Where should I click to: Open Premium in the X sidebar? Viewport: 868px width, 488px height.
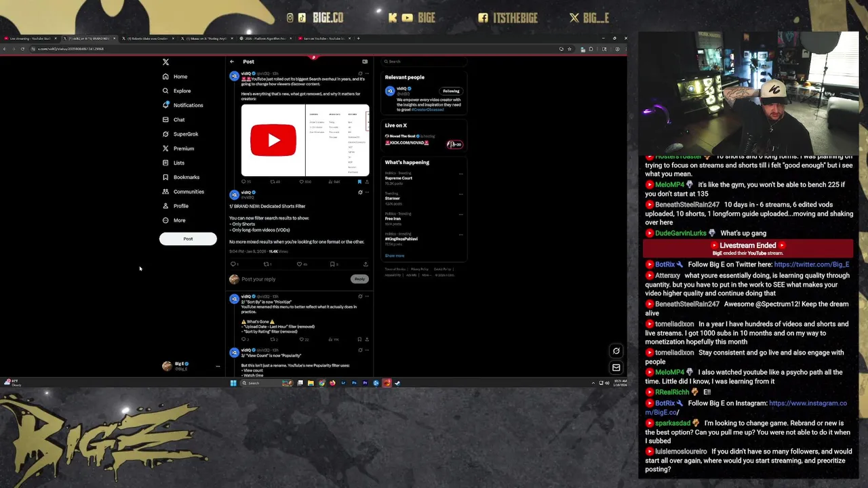178,148
